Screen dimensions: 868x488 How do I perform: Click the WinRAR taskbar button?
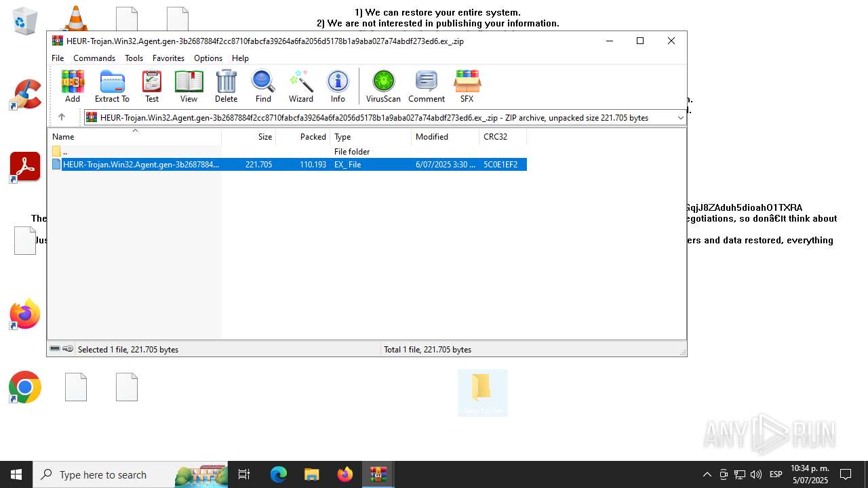[x=378, y=474]
